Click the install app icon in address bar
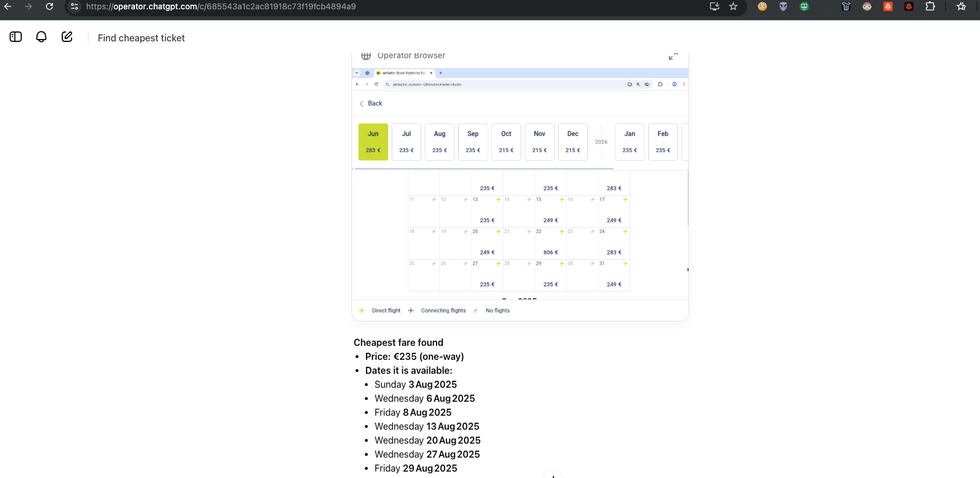The width and height of the screenshot is (980, 478). (x=715, y=6)
